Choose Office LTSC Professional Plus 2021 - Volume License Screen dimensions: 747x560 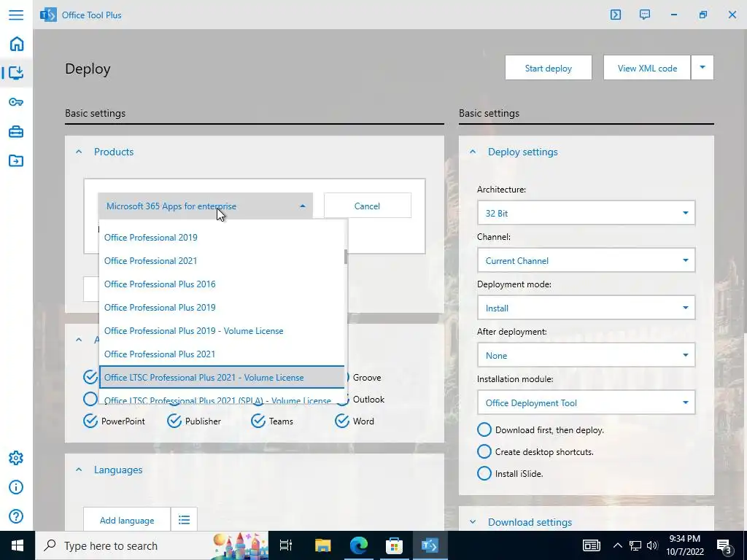click(x=222, y=377)
